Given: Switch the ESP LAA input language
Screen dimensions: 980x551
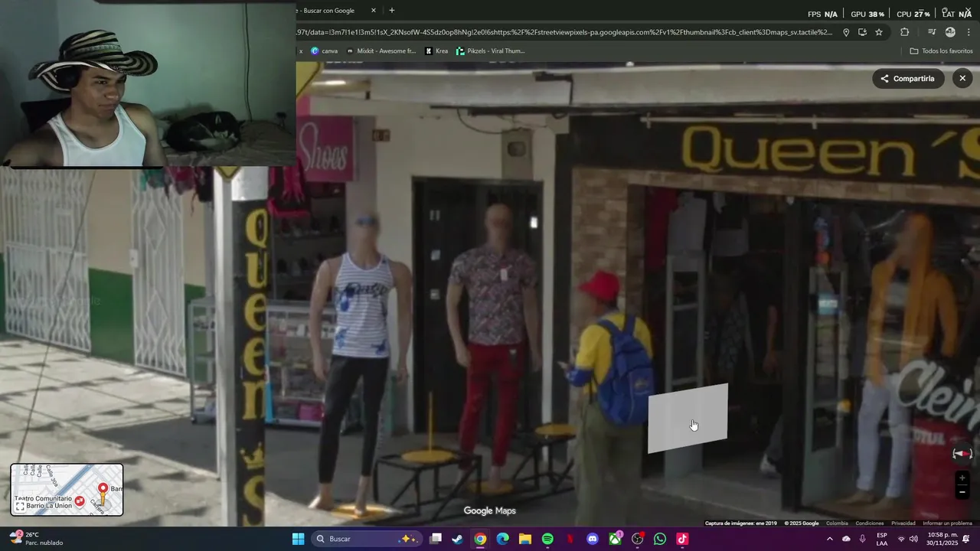Looking at the screenshot, I should (882, 539).
